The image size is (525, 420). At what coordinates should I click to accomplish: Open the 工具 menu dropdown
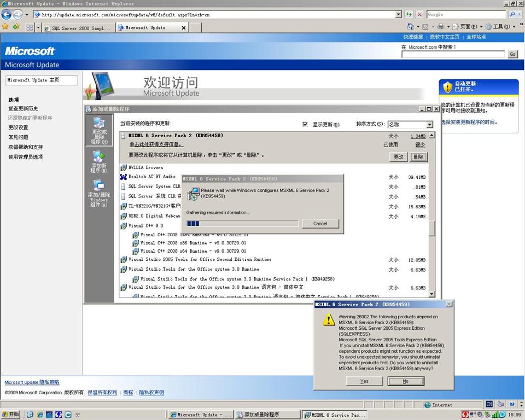[500, 27]
